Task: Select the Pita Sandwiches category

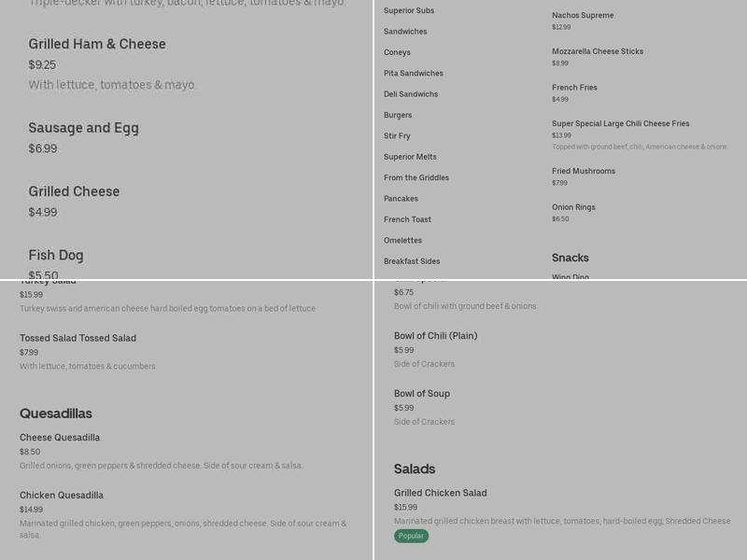Action: coord(413,72)
